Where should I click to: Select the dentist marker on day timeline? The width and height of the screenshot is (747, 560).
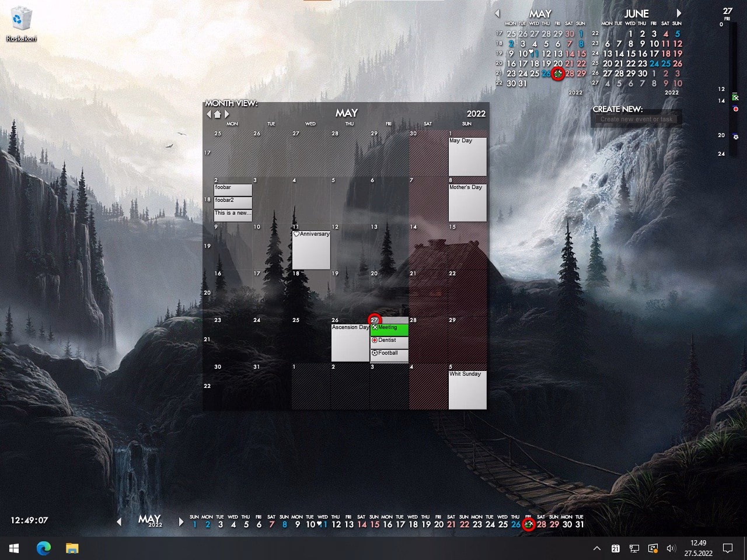tap(735, 109)
